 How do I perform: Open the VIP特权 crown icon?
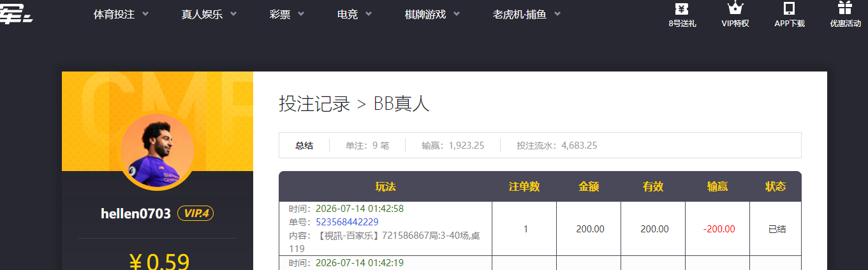click(x=735, y=8)
